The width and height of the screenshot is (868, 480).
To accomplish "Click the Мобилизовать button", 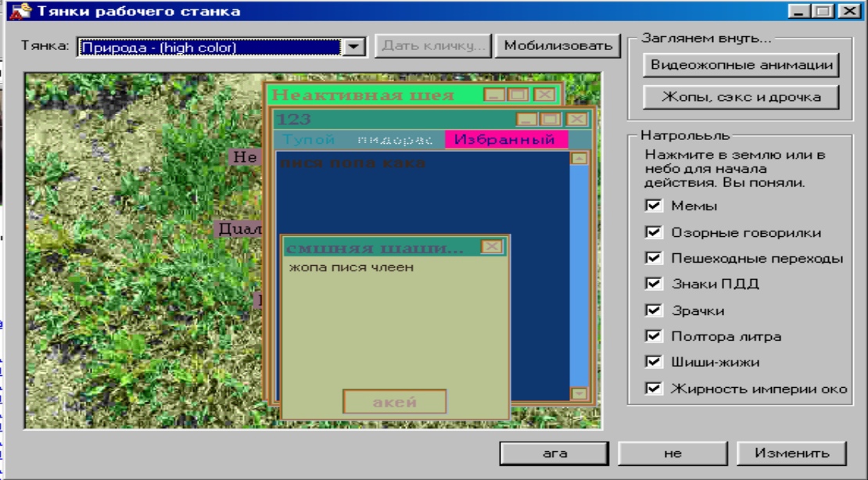I will [x=558, y=46].
